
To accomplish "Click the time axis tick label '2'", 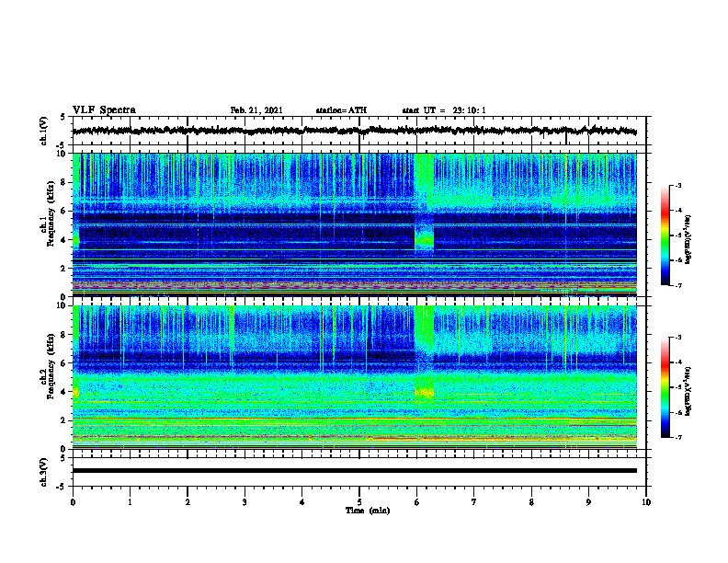I will click(188, 502).
